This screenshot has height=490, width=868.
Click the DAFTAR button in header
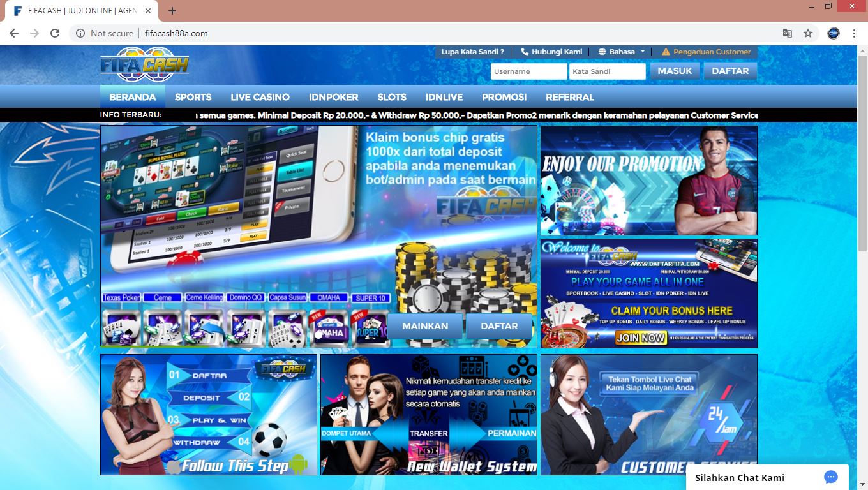730,71
